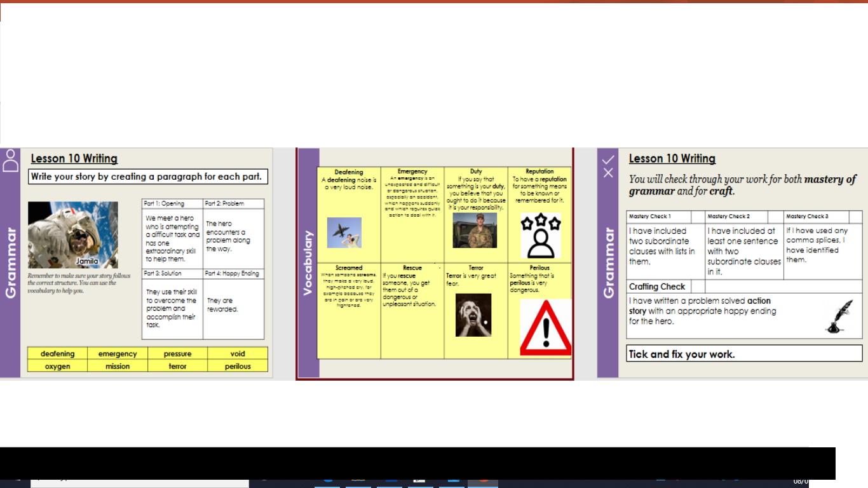
Task: Click the Windows taskbar search box
Action: click(x=140, y=483)
